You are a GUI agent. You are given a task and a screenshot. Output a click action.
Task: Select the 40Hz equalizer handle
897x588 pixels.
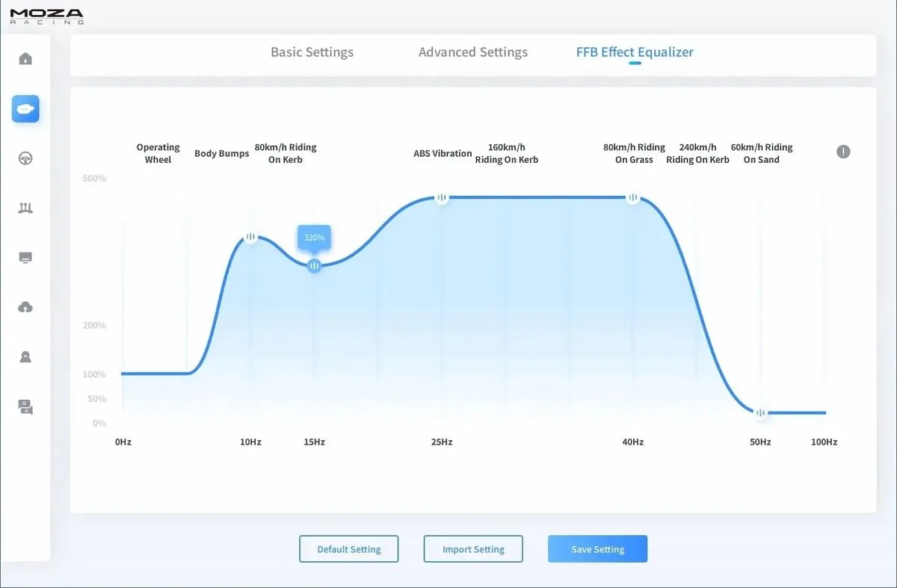[x=633, y=198]
